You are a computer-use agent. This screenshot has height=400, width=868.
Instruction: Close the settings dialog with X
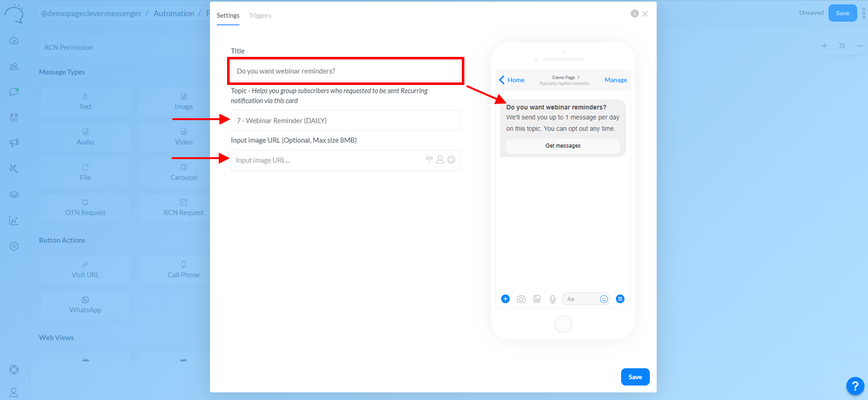click(x=645, y=13)
